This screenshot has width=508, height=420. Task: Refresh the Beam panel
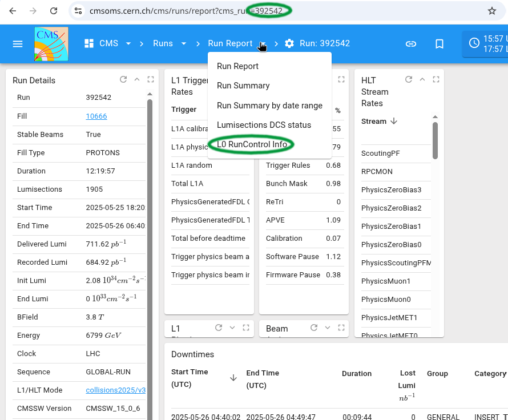[313, 328]
